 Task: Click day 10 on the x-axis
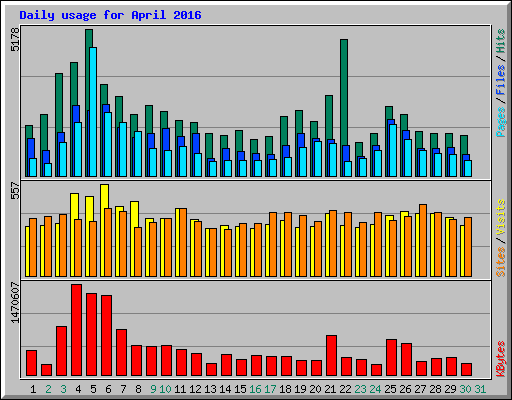[165, 389]
